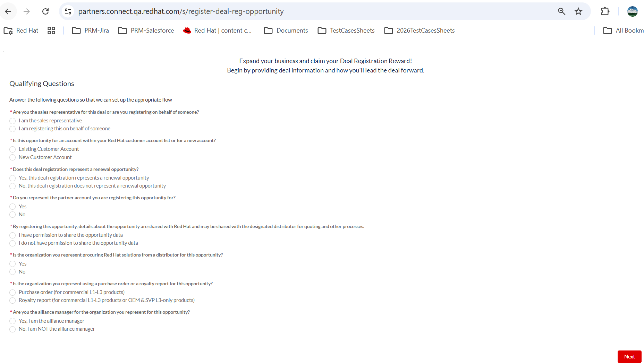Viewport: 644px width, 364px height.
Task: Click the partner account question label
Action: click(94, 198)
